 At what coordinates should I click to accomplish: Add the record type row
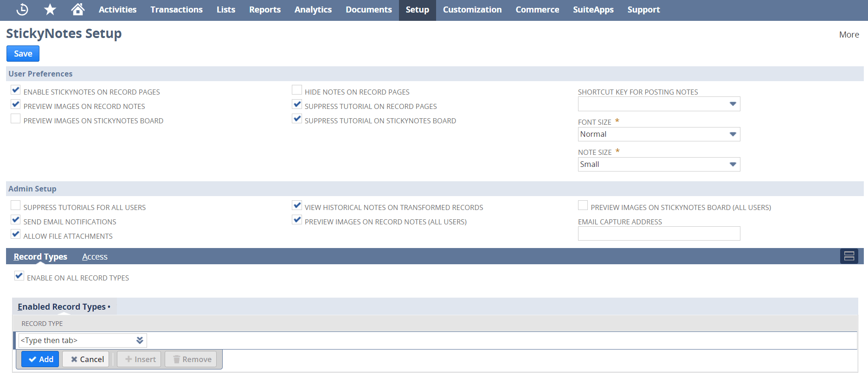click(40, 359)
